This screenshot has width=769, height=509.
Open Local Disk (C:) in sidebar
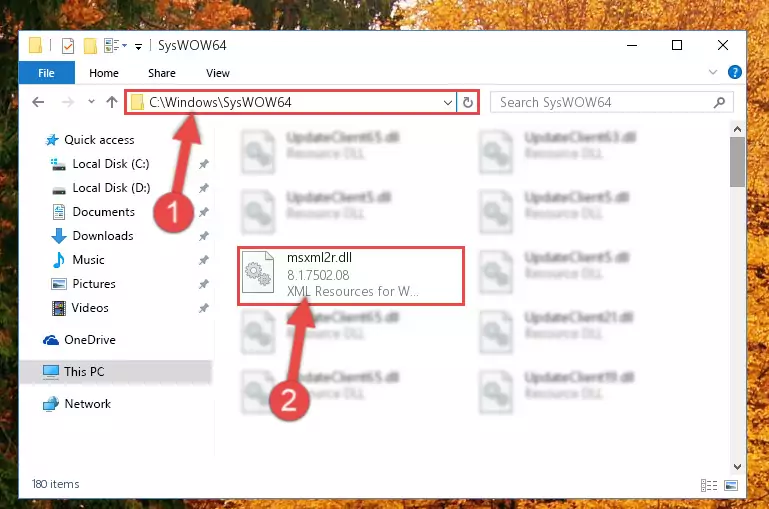(x=111, y=164)
